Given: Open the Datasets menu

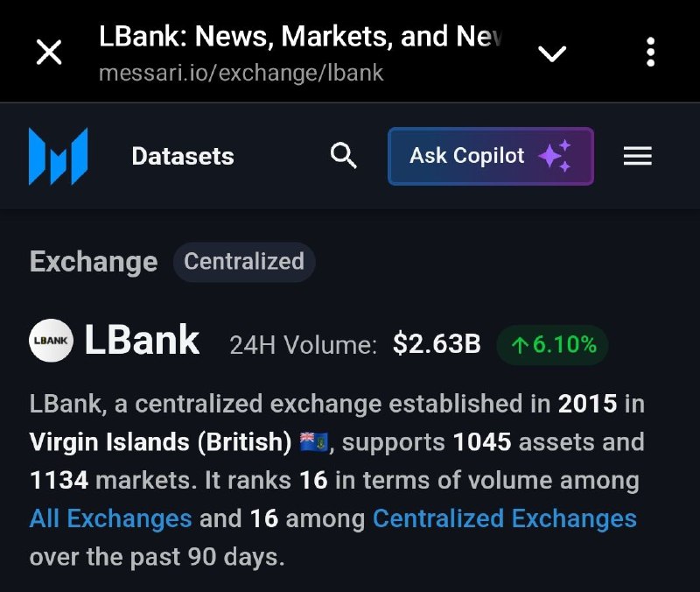Looking at the screenshot, I should (x=183, y=157).
